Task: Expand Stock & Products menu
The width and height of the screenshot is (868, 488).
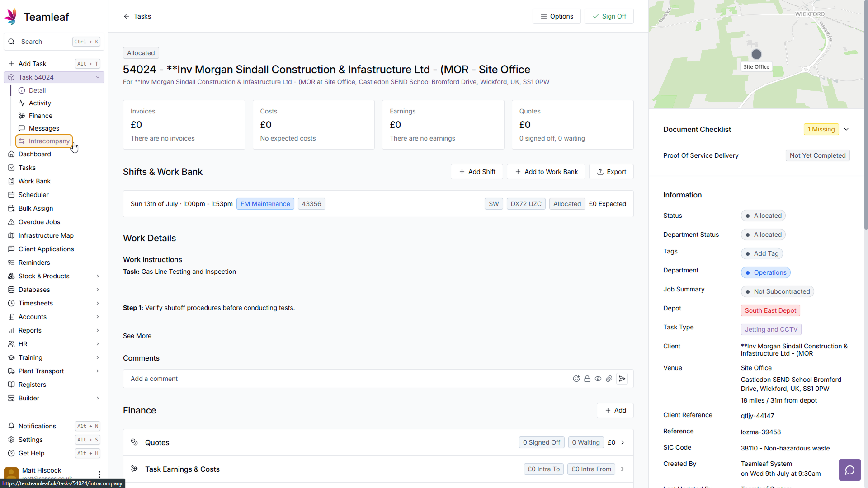Action: click(54, 276)
